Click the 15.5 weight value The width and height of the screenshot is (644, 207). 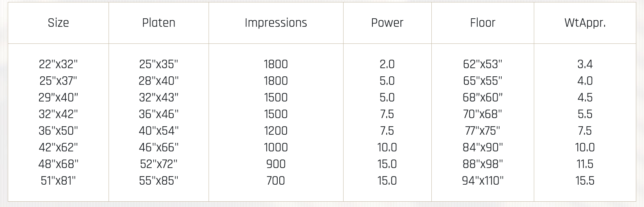(585, 181)
